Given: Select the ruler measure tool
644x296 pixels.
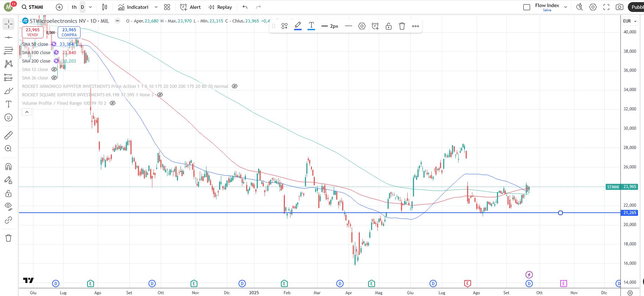Looking at the screenshot, I should tap(8, 135).
